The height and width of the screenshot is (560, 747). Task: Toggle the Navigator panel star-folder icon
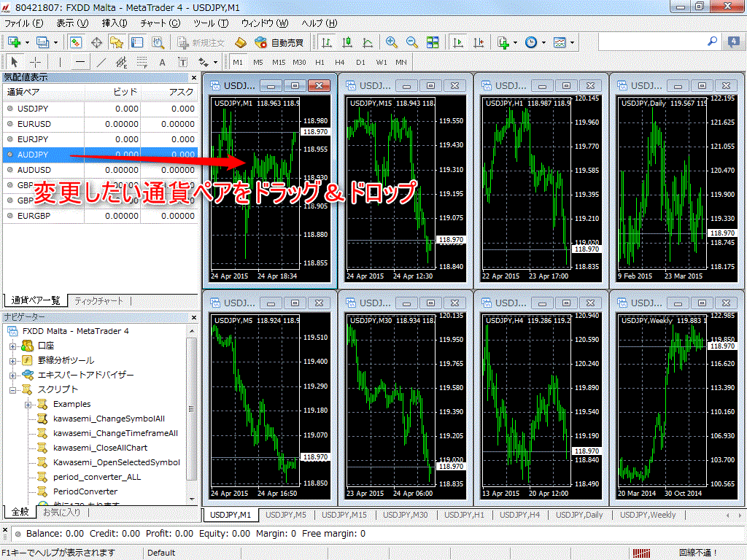pos(117,42)
